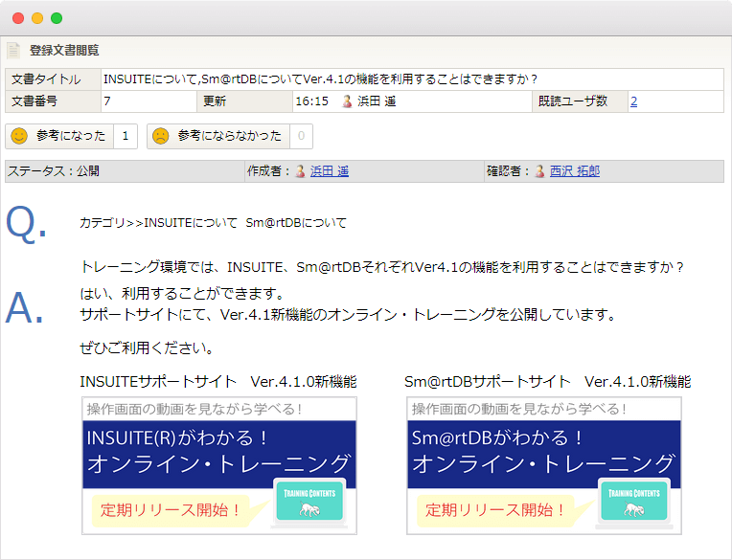Mark the document as 参考にならなかった
Screen dimensions: 732x560
tap(218, 136)
